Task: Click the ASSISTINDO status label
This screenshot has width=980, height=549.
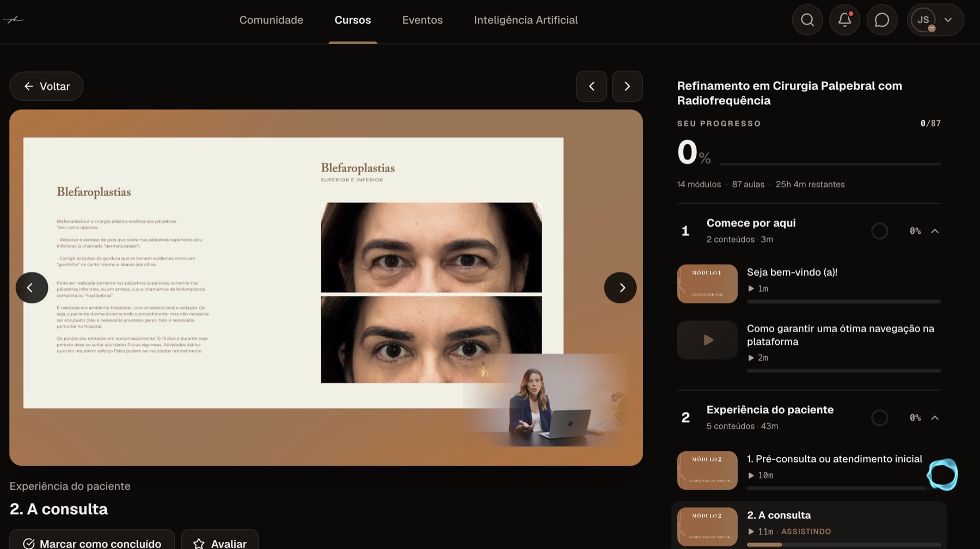Action: point(806,532)
